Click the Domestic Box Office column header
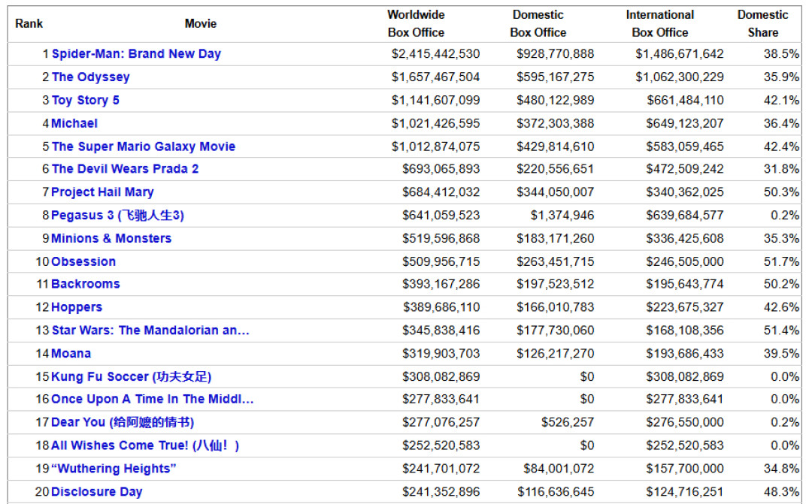Screen dimensions: 812x504 pos(538,24)
